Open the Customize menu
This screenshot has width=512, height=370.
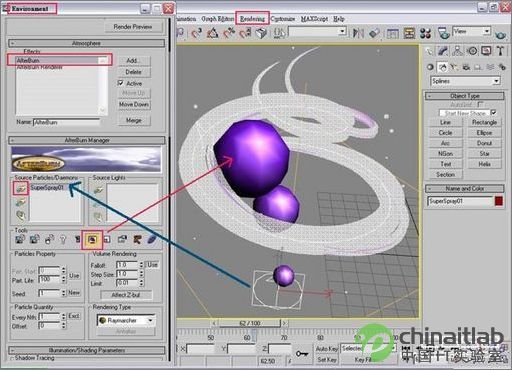[x=283, y=19]
